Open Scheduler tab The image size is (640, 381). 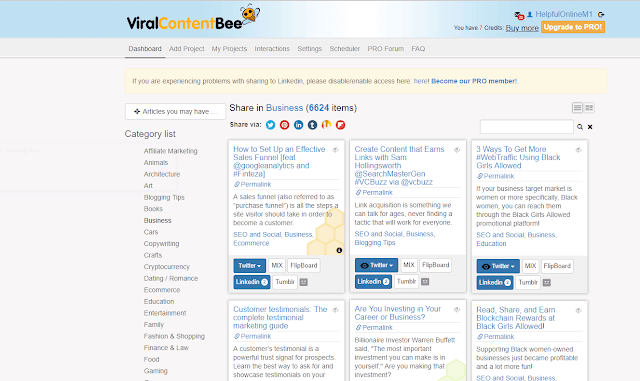344,49
